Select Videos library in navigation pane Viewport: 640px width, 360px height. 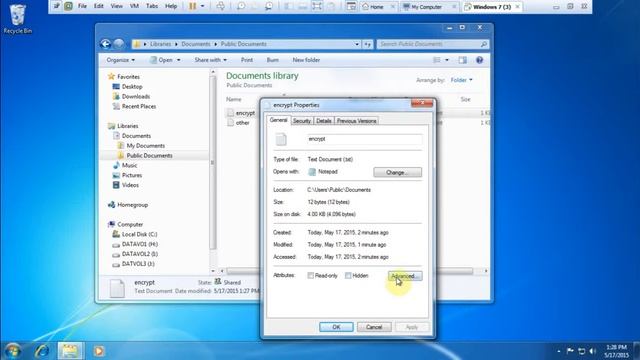click(x=130, y=185)
